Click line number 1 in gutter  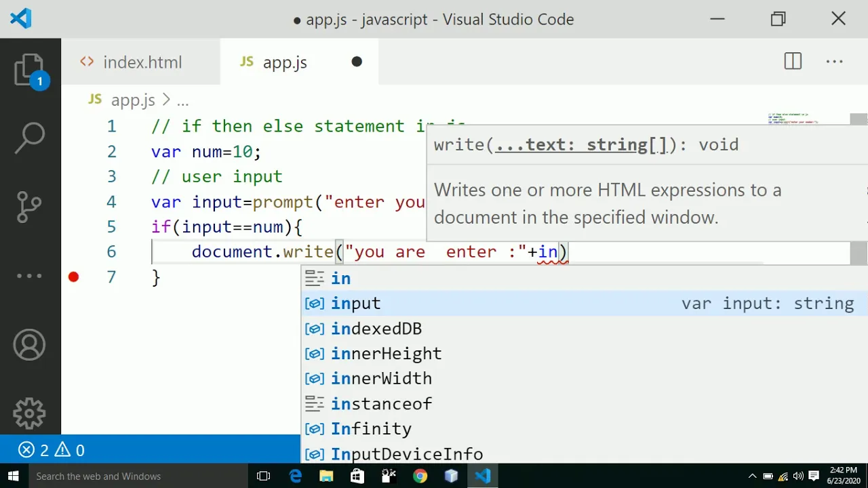(111, 126)
